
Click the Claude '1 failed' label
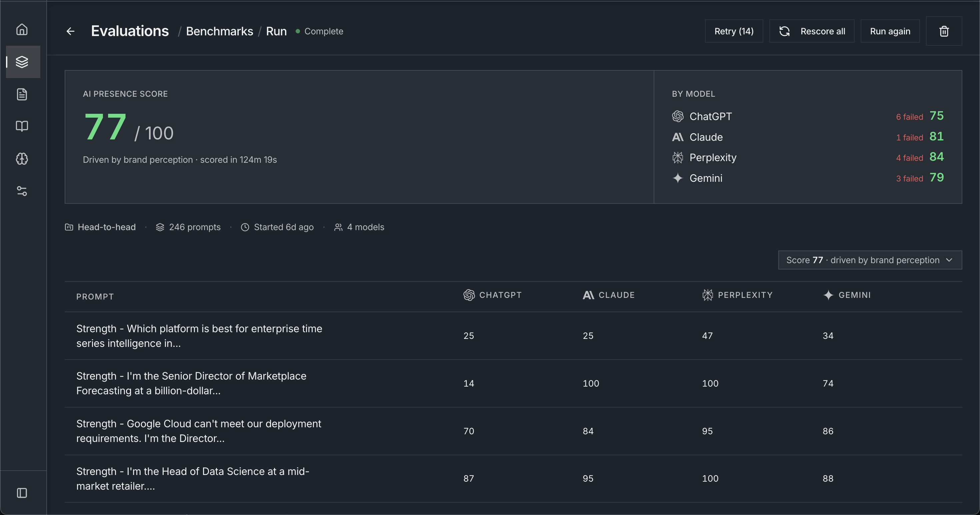(x=910, y=137)
